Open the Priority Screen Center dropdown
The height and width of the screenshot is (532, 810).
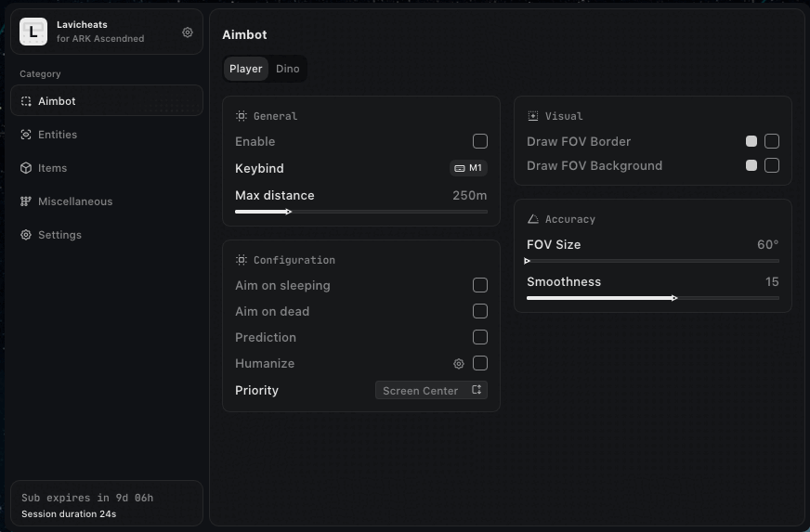pos(431,390)
